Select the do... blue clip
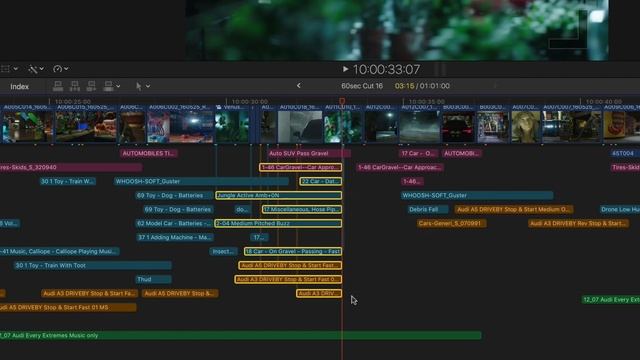The height and width of the screenshot is (360, 640). coord(242,209)
